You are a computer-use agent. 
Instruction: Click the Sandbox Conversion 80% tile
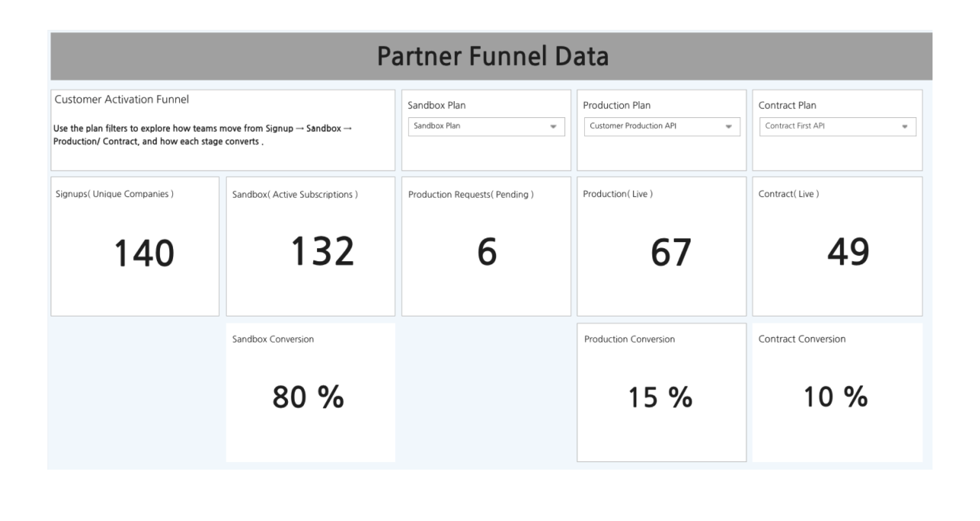coord(310,391)
